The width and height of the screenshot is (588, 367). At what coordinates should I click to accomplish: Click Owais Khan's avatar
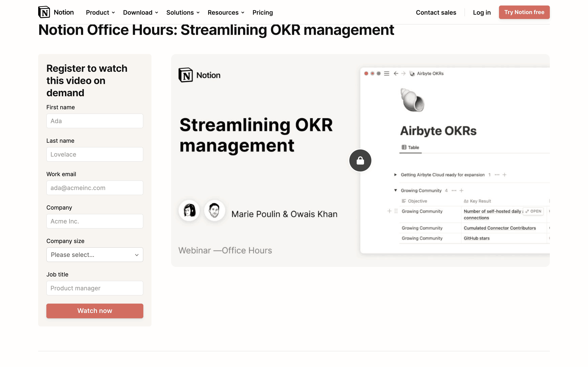pos(214,210)
